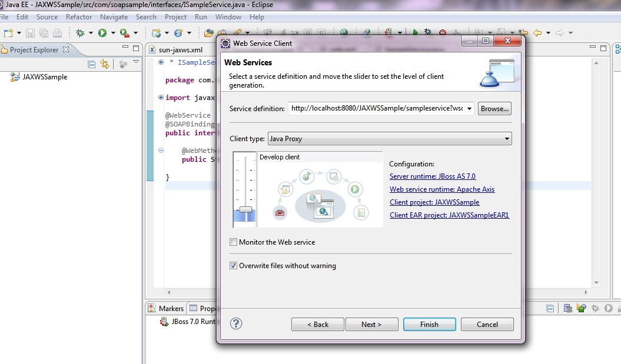Click the Cancel button
Viewport: 621px width, 364px height.
click(487, 325)
